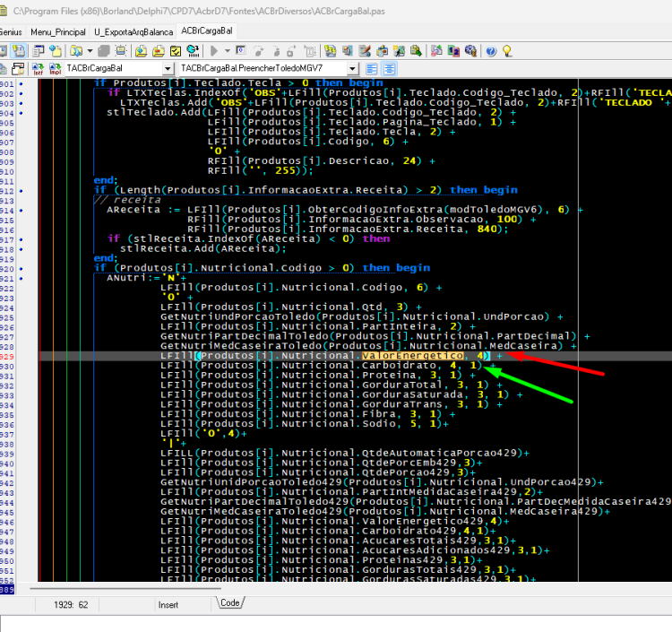This screenshot has height=632, width=672.
Task: Click the lightning-bolt window icon in toolbar
Action: 19,51
